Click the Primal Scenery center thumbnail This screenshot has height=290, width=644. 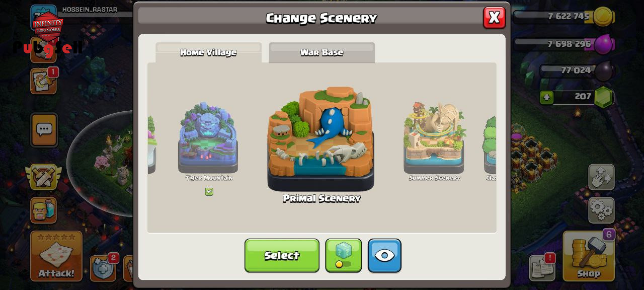point(320,139)
